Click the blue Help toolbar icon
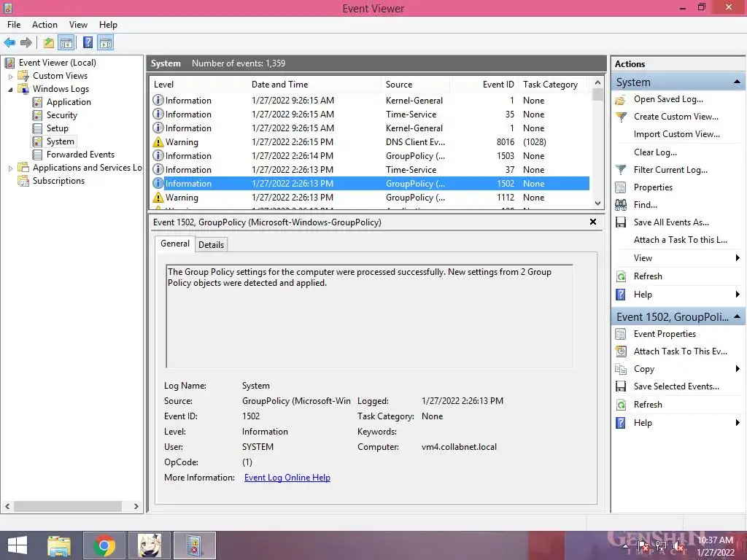747x560 pixels. pos(88,43)
